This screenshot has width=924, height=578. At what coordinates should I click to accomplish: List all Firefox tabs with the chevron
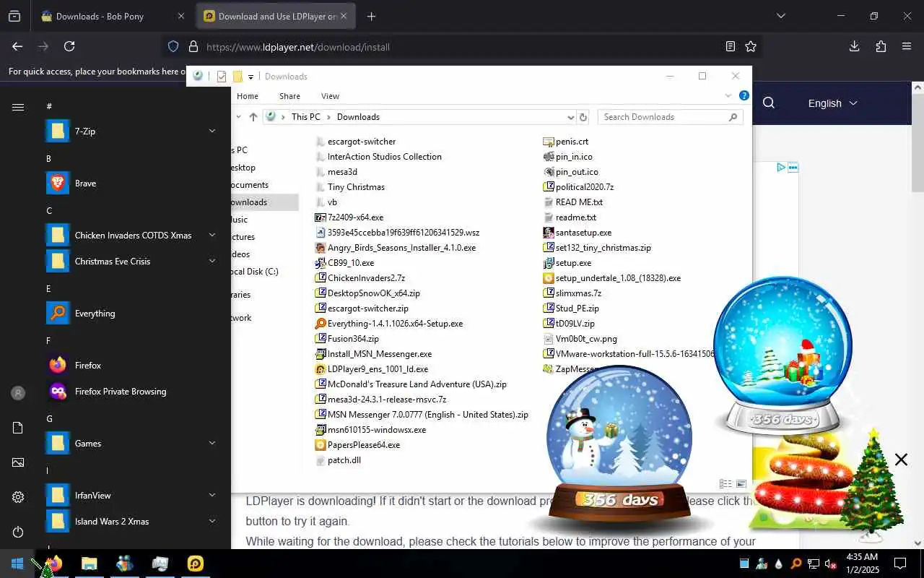[780, 16]
